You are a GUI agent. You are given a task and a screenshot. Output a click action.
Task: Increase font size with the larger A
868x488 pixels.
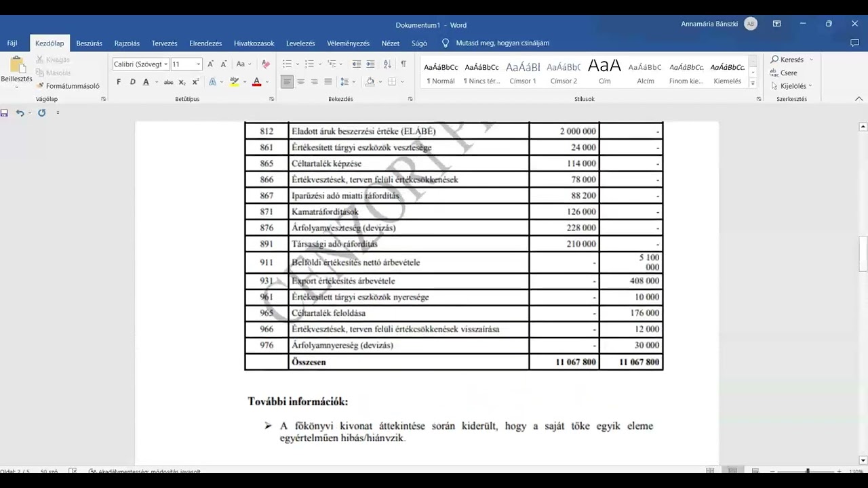[x=210, y=64]
